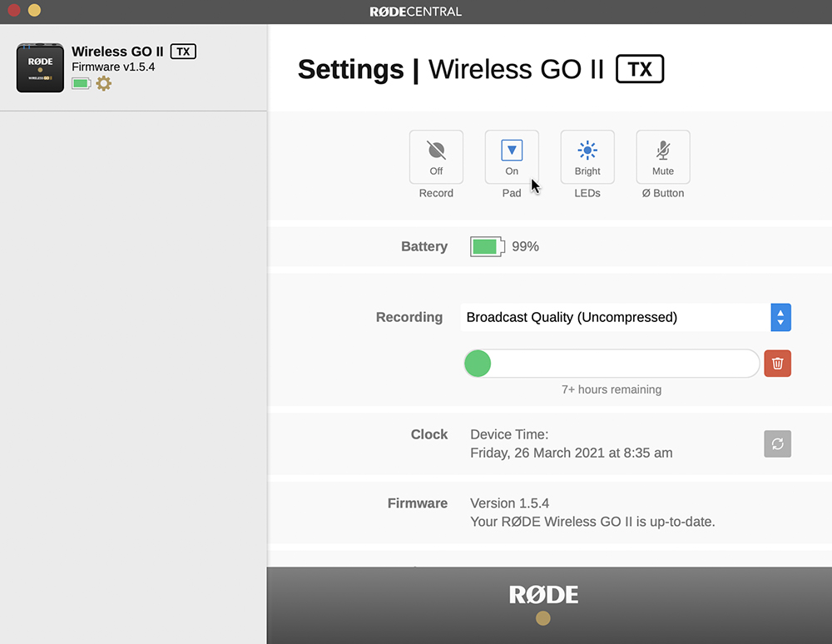This screenshot has height=644, width=832.
Task: Click the gold dot below RØDE logo
Action: click(x=543, y=618)
